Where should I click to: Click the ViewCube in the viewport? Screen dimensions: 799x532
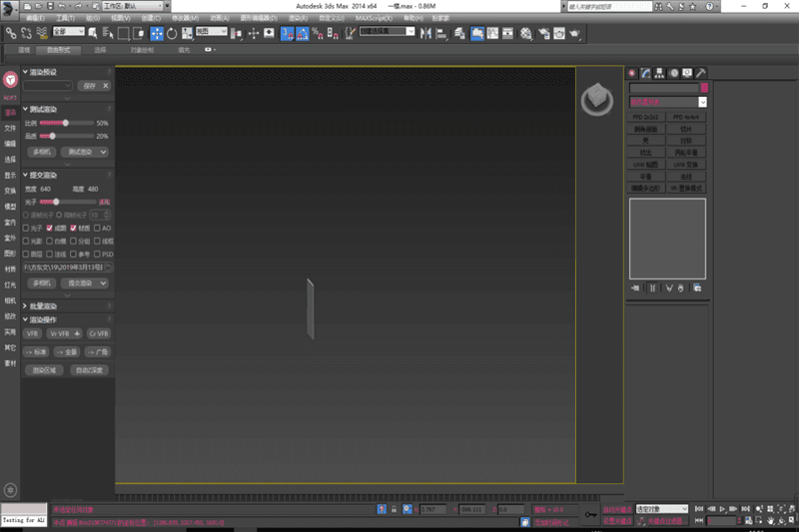pyautogui.click(x=596, y=99)
